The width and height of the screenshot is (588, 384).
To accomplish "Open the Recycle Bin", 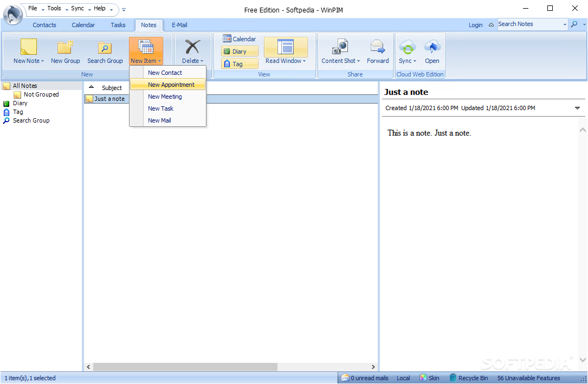I will 469,377.
